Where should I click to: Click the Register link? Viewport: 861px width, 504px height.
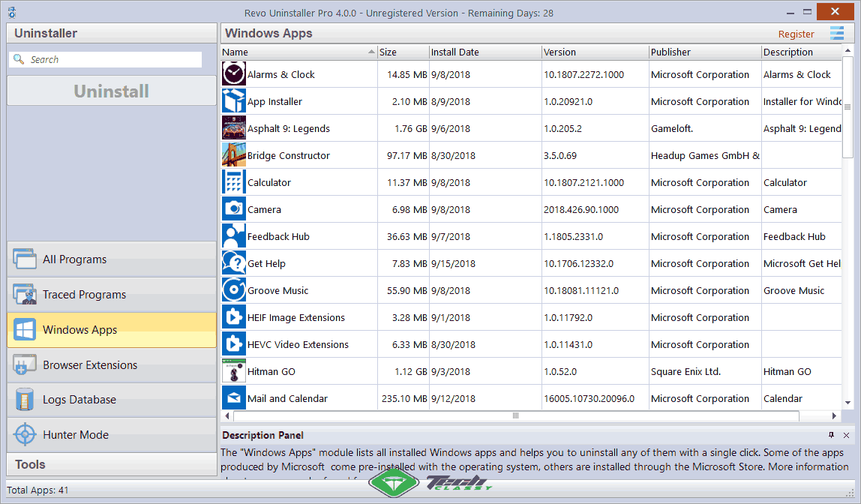[x=796, y=34]
